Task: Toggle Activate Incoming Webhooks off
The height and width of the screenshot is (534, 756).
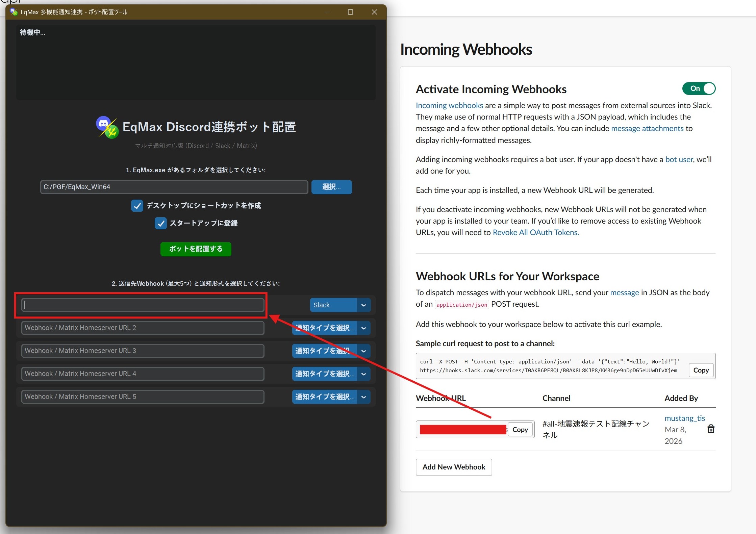Action: (699, 88)
